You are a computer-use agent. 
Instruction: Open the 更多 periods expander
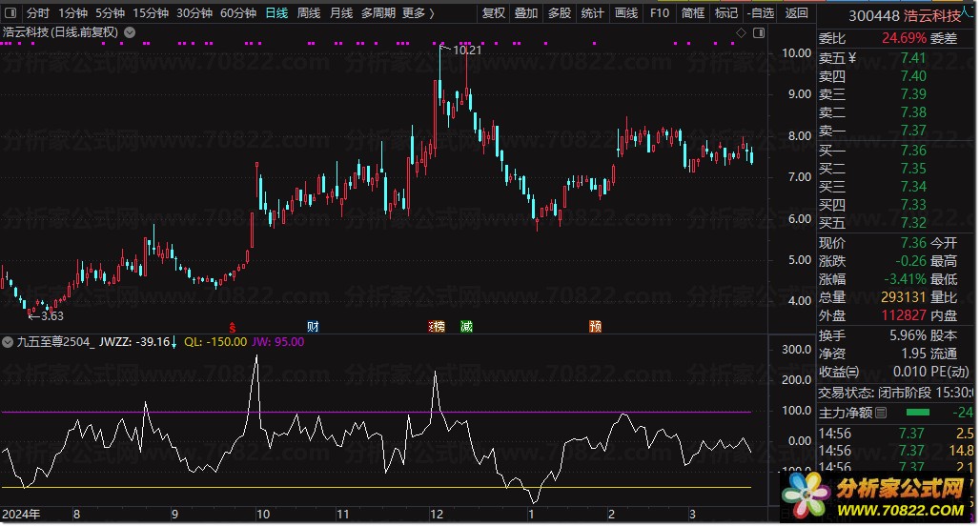click(x=418, y=13)
